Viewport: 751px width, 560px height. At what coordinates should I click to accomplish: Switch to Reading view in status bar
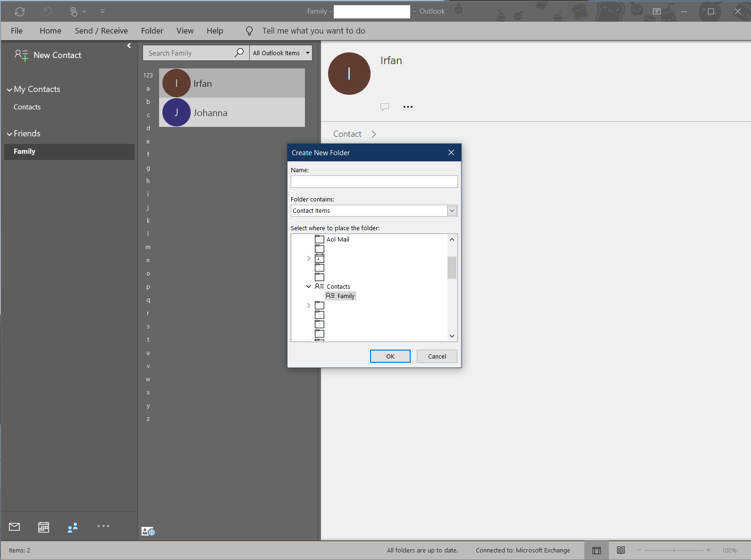point(621,550)
